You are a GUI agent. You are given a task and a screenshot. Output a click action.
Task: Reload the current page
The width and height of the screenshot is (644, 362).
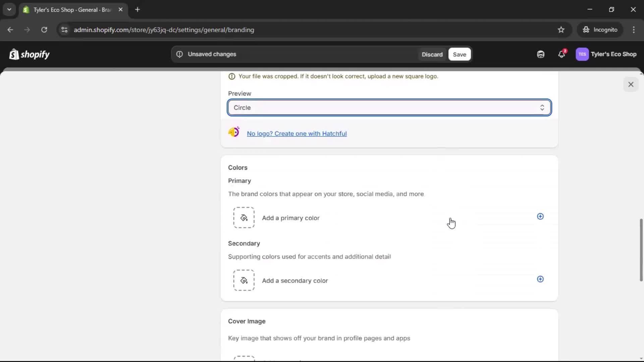point(44,30)
